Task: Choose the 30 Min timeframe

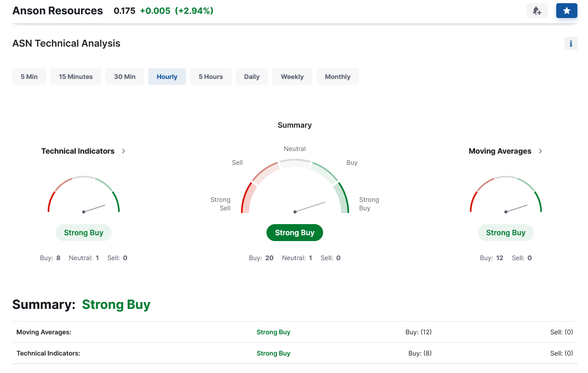Action: coord(124,76)
